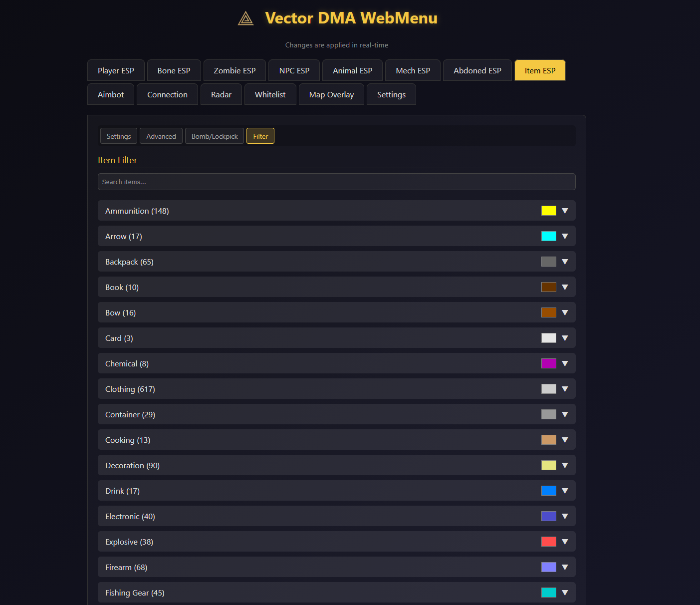Viewport: 700px width, 605px height.
Task: Expand the Firearm category arrow
Action: coord(565,567)
